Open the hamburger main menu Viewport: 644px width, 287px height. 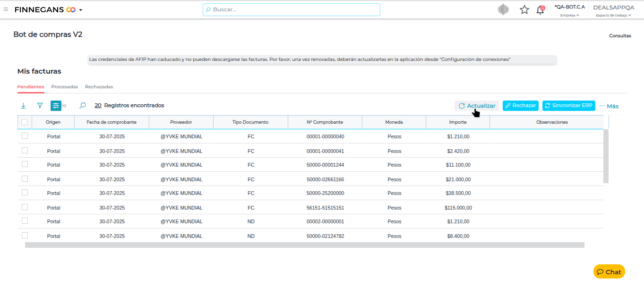point(6,9)
